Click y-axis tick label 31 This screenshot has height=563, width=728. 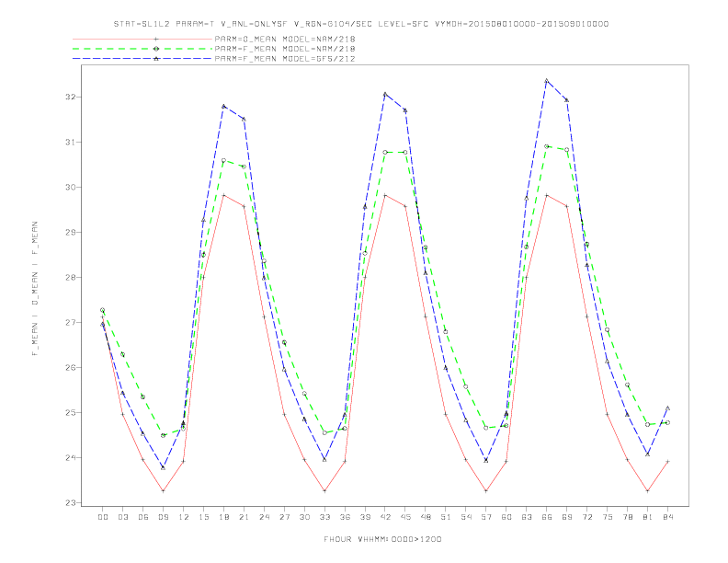pyautogui.click(x=71, y=143)
